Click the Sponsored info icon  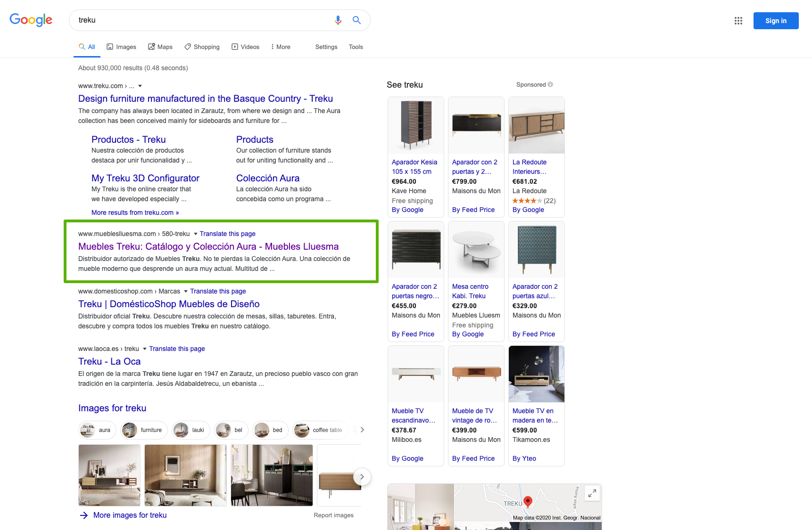coord(550,84)
